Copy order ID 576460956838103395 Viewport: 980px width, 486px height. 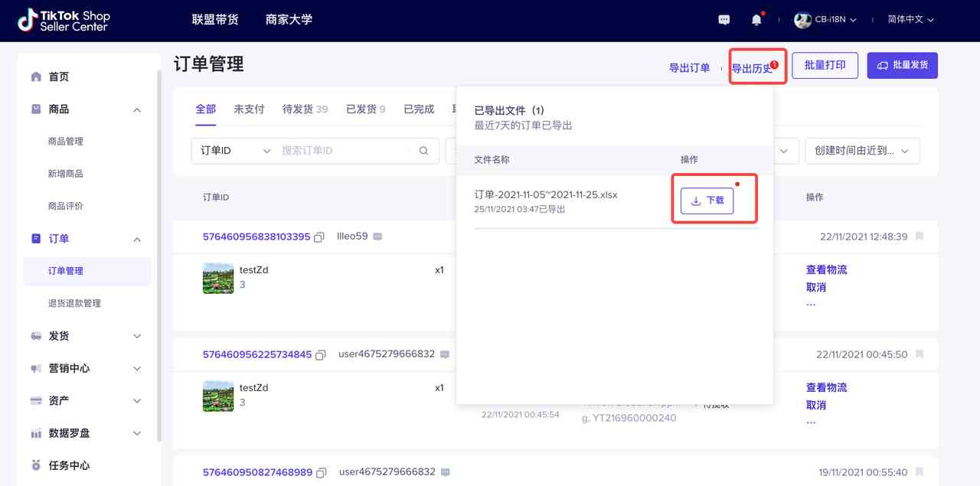click(319, 237)
